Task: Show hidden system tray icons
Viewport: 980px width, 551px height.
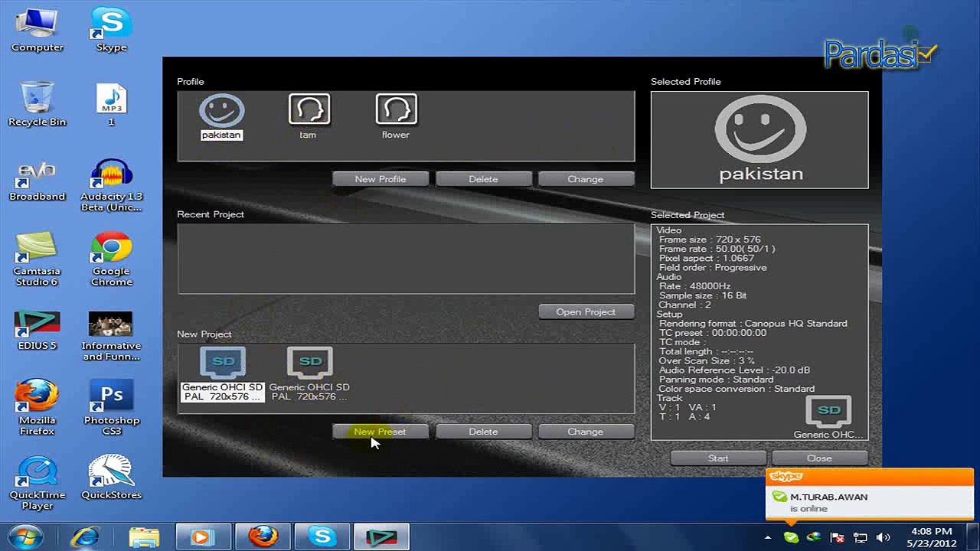Action: pos(768,537)
